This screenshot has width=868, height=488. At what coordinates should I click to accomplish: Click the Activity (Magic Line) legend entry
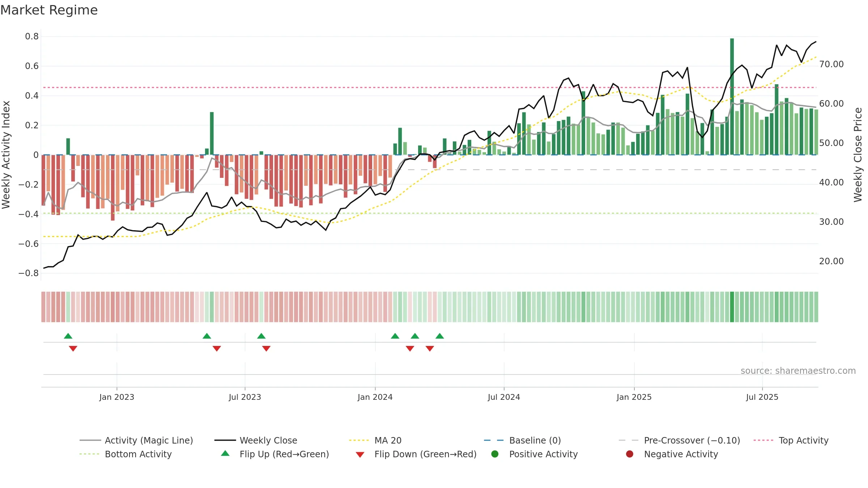[x=136, y=440]
